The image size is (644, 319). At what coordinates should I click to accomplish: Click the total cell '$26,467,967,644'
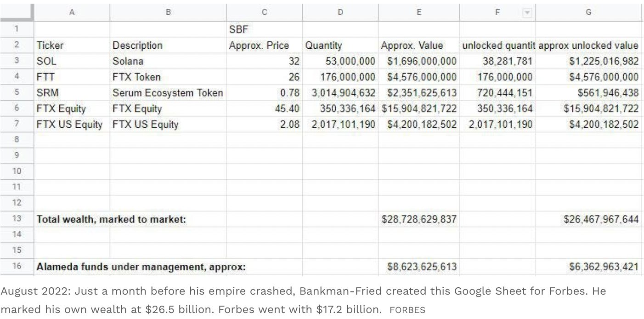coord(588,219)
